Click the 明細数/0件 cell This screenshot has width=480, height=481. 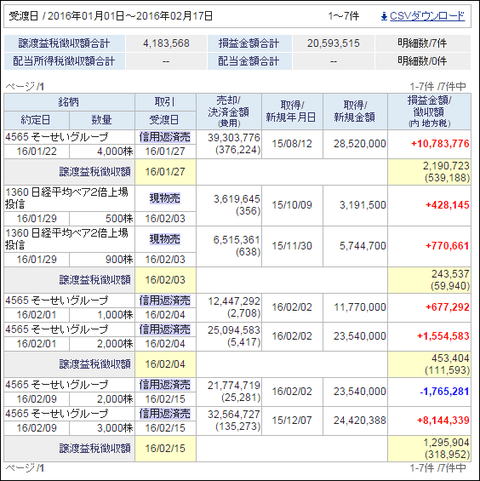point(423,61)
